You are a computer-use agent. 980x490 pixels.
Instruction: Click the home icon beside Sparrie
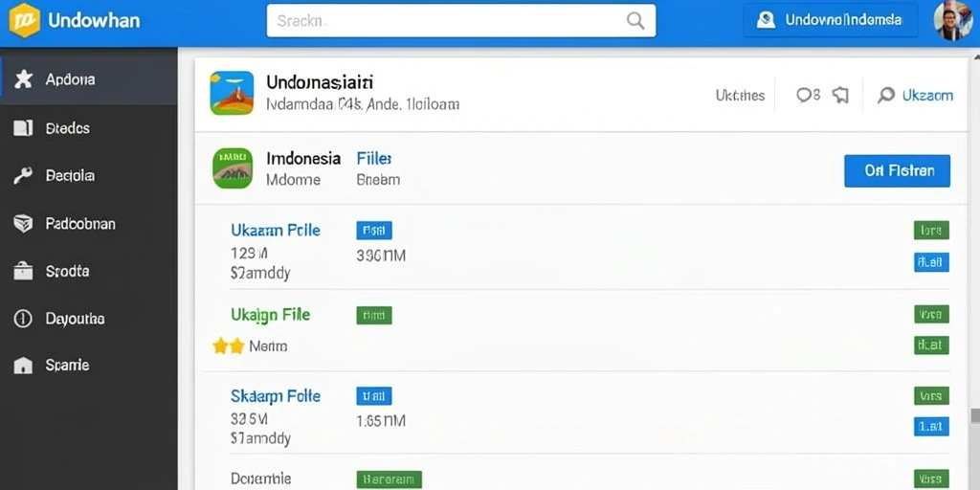coord(23,365)
